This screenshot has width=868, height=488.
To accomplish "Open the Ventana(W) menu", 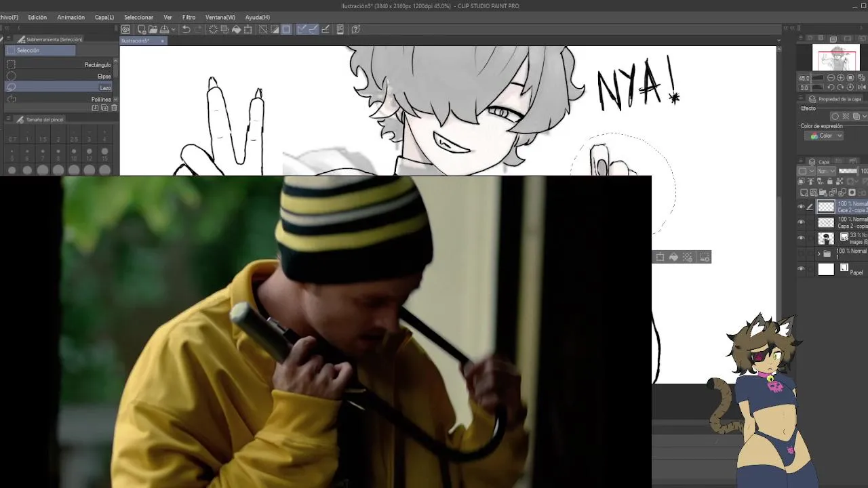I will pos(220,17).
